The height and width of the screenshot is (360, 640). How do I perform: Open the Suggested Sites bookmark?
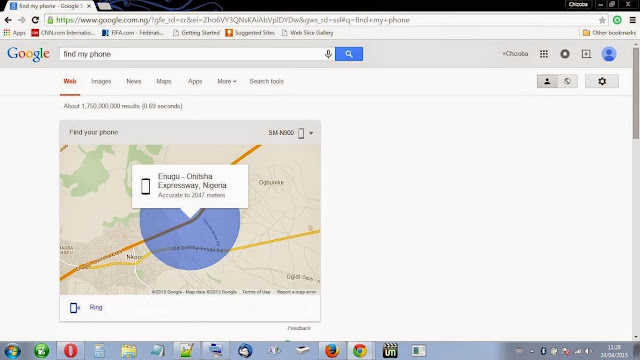point(250,33)
